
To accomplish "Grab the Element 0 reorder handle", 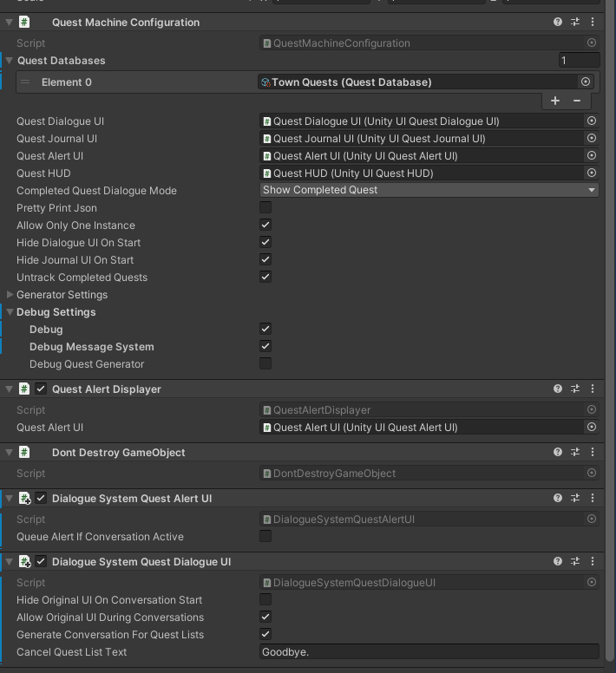I will 25,82.
